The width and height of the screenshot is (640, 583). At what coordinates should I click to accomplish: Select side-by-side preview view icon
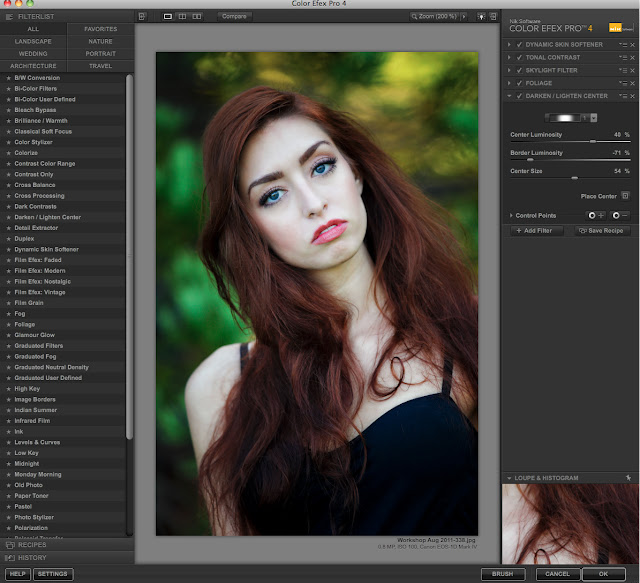[197, 17]
